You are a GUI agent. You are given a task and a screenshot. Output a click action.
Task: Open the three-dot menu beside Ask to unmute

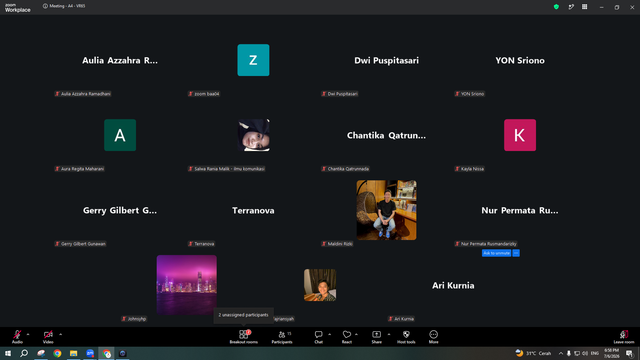(516, 253)
